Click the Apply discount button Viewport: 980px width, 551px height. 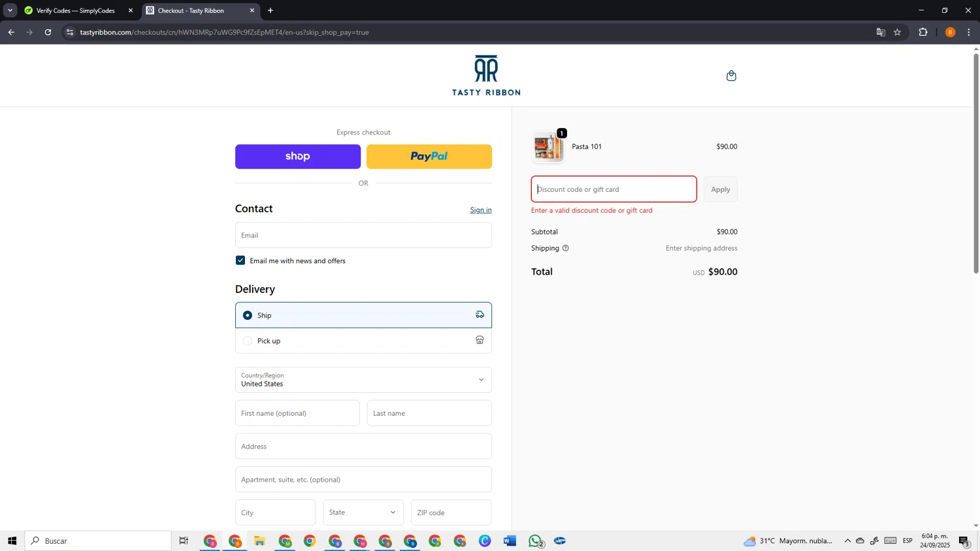[x=721, y=189]
